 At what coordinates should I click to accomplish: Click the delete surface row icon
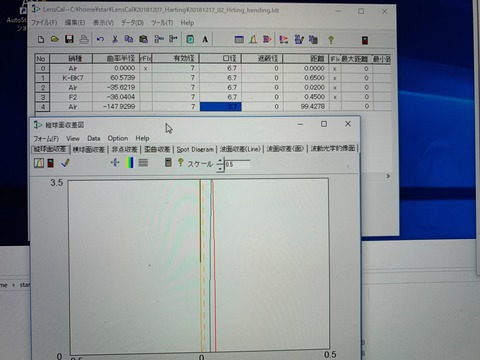173,40
